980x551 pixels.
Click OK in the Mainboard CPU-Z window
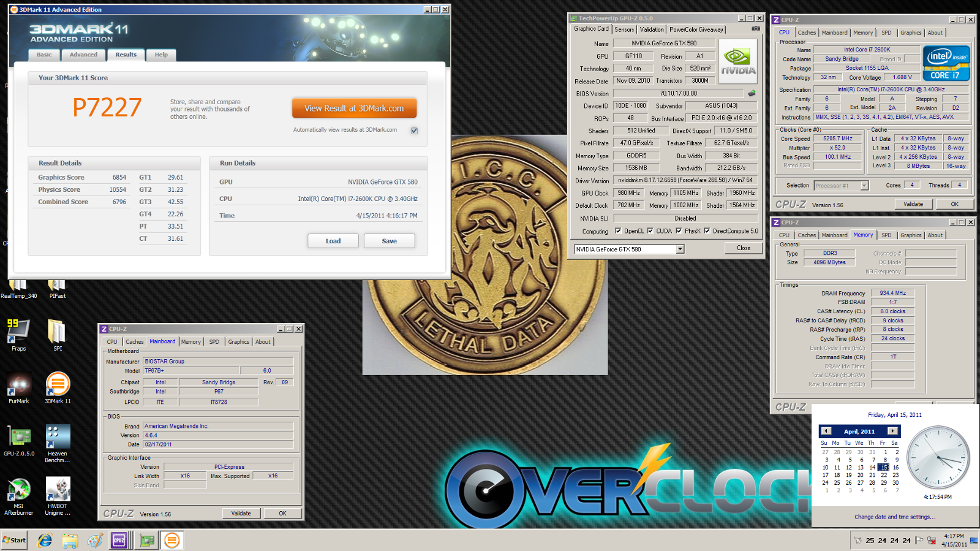click(x=282, y=513)
